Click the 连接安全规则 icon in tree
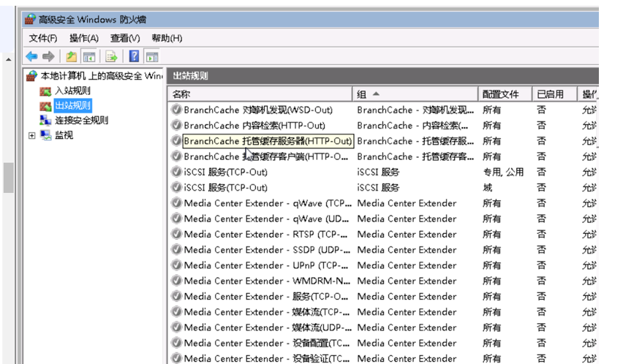This screenshot has height=364, width=623. click(x=45, y=121)
